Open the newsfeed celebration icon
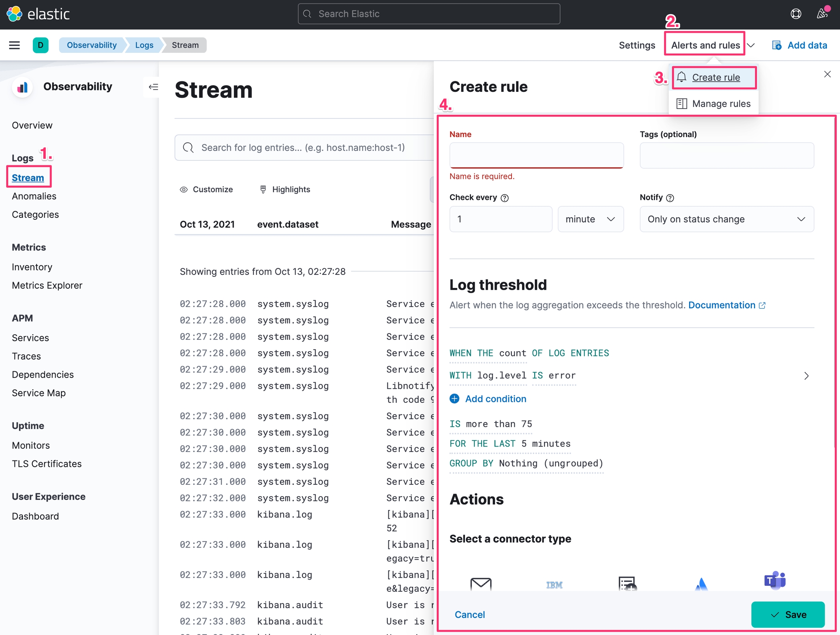 click(822, 14)
